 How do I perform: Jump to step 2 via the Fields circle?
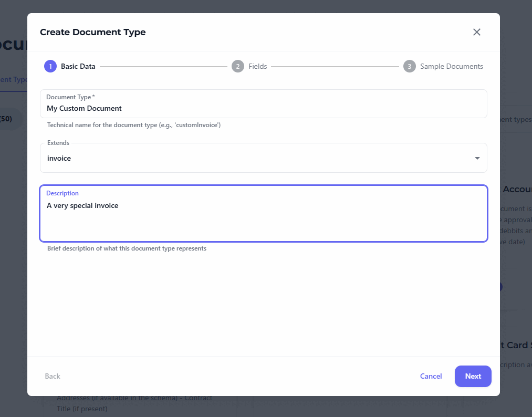238,66
